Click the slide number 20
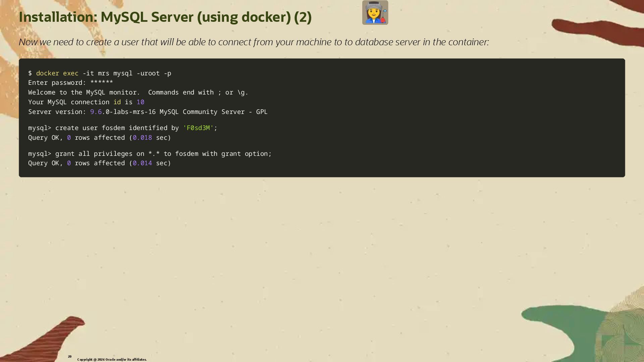The image size is (644, 362). pyautogui.click(x=70, y=356)
